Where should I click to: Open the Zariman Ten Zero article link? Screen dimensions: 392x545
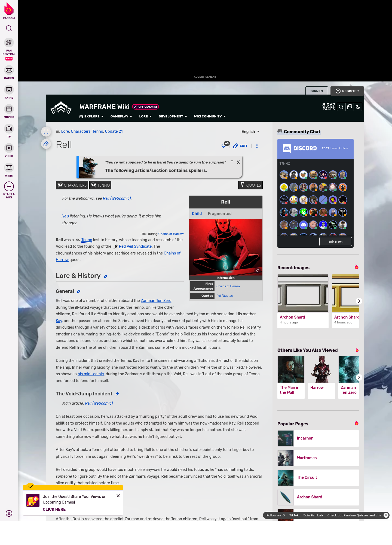tap(156, 301)
